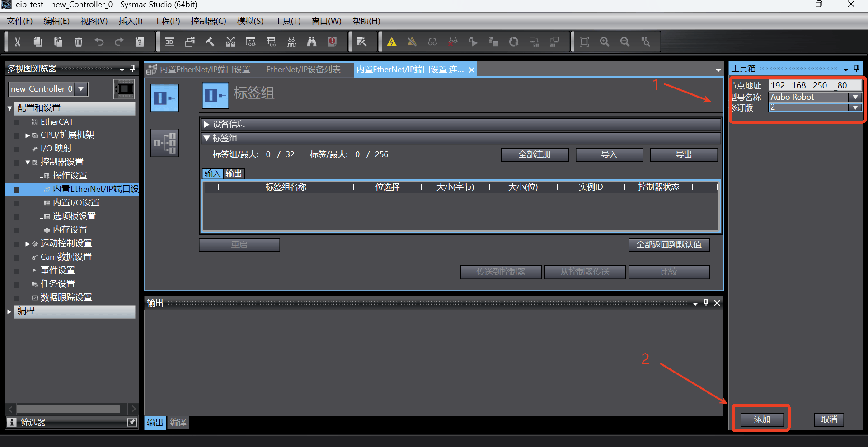Click the binoculars search icon

tap(312, 42)
